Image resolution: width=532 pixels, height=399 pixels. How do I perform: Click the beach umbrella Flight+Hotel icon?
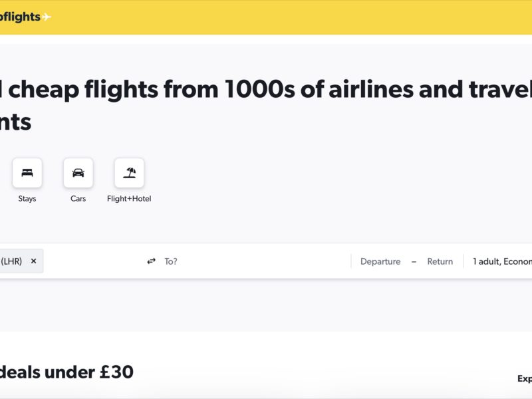tap(129, 173)
